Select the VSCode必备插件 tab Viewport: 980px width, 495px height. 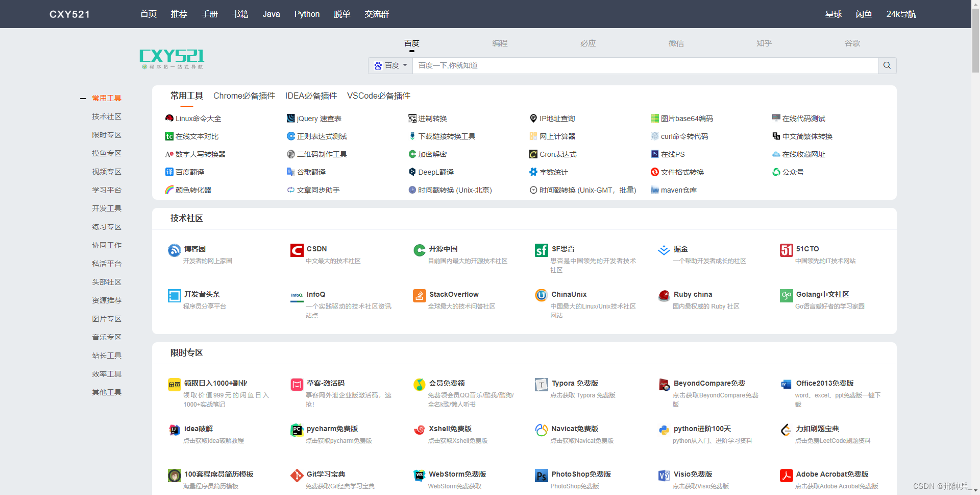(379, 96)
